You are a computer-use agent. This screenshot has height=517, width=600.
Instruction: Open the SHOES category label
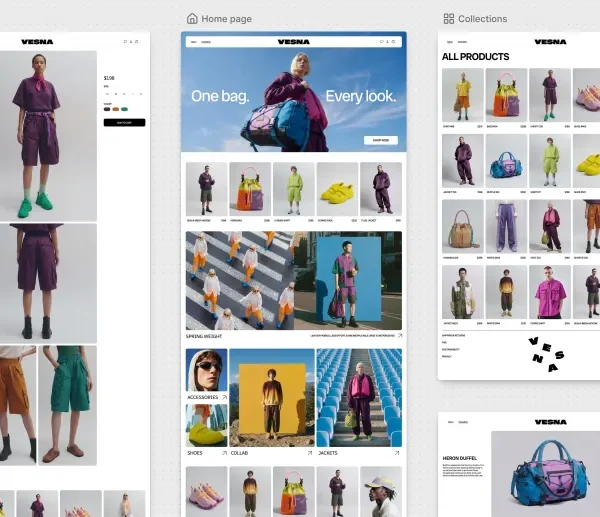click(x=195, y=453)
